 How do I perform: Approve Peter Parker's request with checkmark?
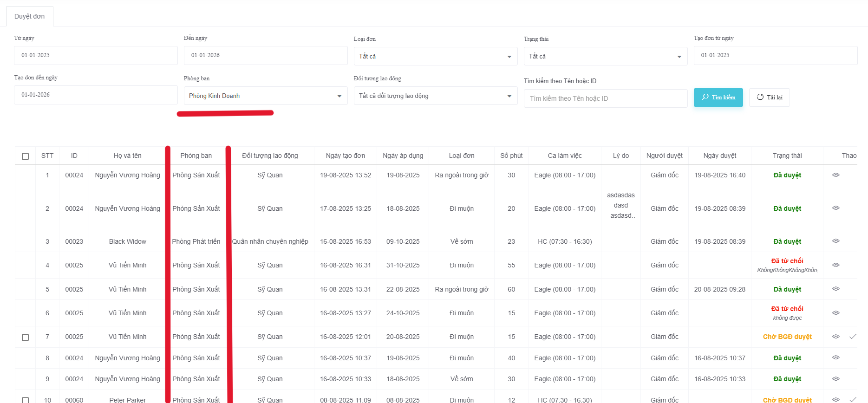[x=853, y=399]
